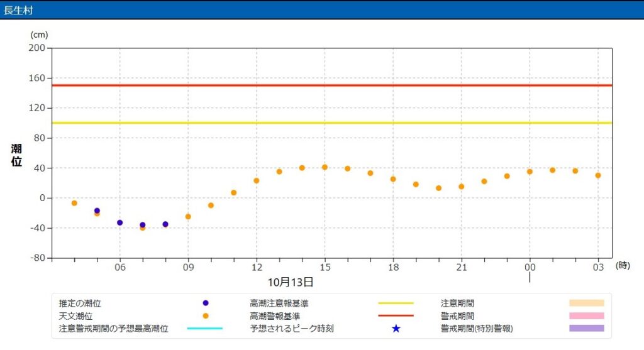
Task: Select the orange tide point at 03時
Action: pyautogui.click(x=598, y=175)
